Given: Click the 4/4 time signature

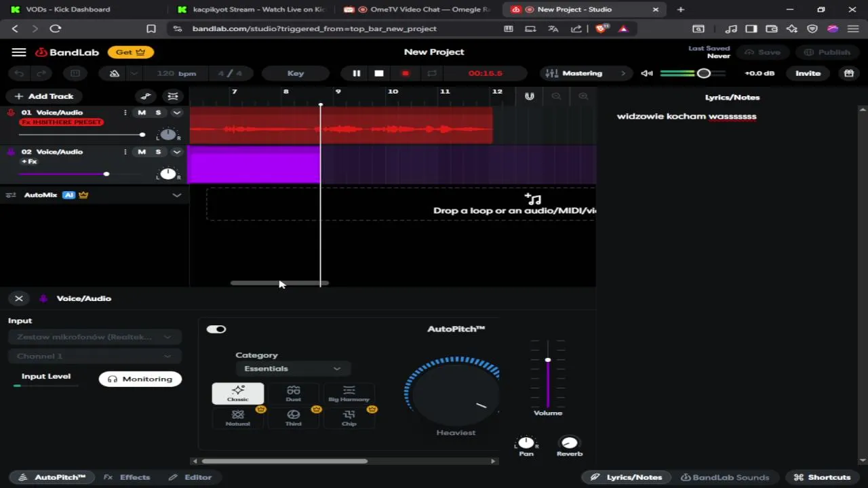Looking at the screenshot, I should click(230, 73).
